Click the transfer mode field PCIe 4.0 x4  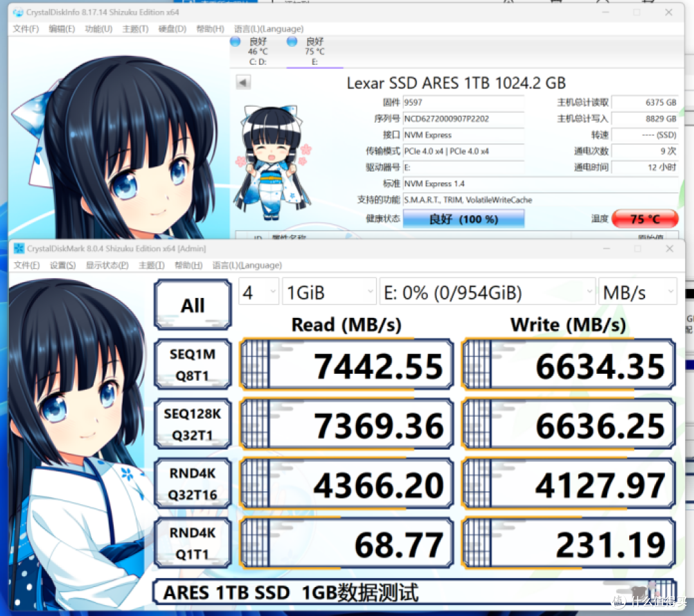[463, 151]
